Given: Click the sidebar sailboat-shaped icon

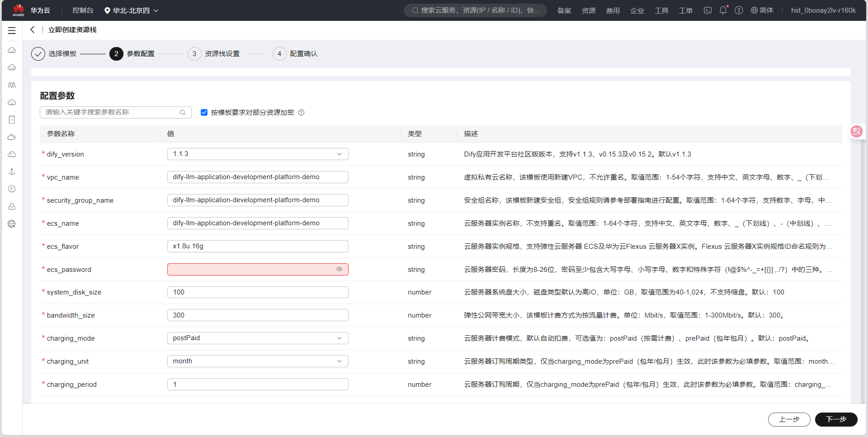Looking at the screenshot, I should [12, 172].
